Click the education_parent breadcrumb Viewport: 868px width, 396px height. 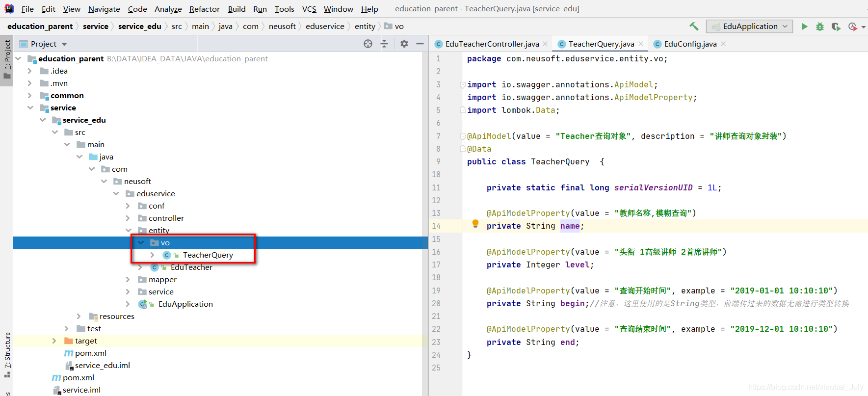(40, 26)
